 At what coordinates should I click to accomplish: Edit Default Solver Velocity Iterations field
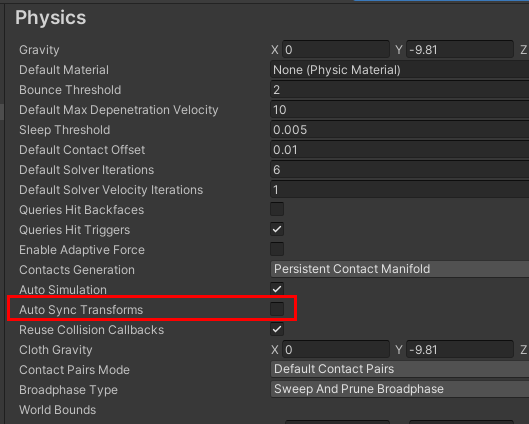pos(400,190)
